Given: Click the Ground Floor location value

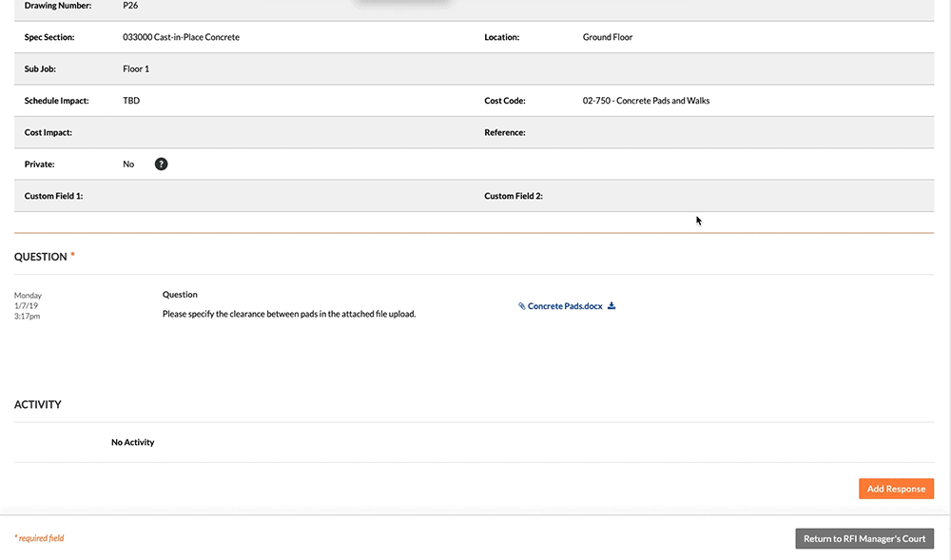Looking at the screenshot, I should click(x=607, y=37).
